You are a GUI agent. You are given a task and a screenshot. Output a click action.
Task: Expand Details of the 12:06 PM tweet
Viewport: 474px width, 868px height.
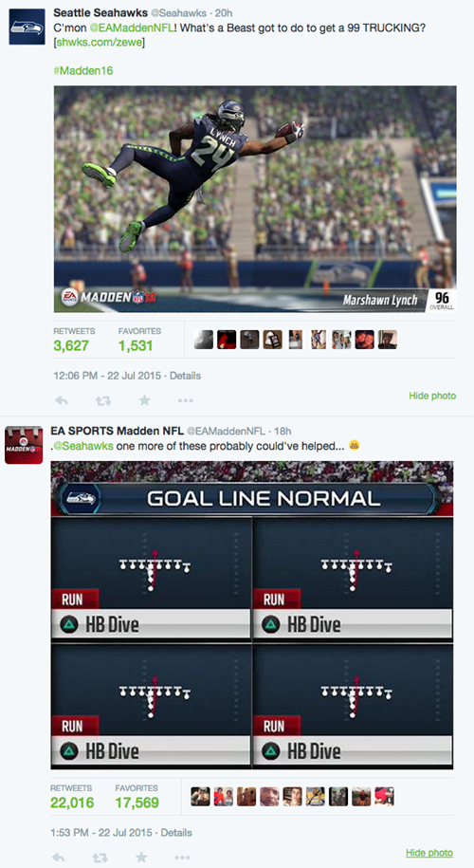pos(185,376)
